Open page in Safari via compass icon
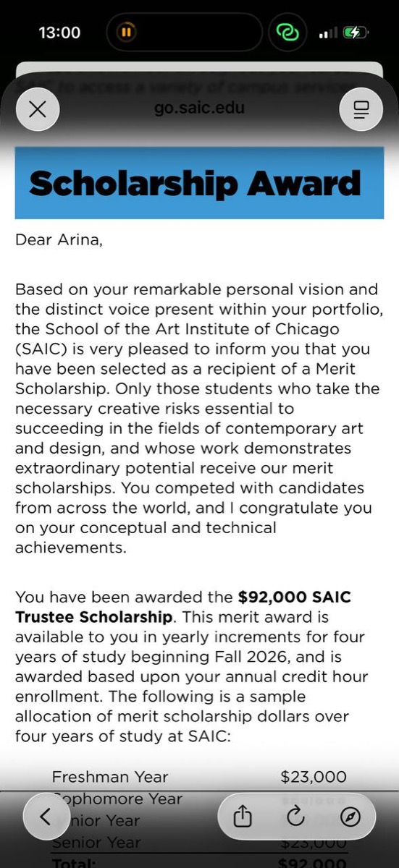Screen dimensions: 399x868 [x=350, y=817]
